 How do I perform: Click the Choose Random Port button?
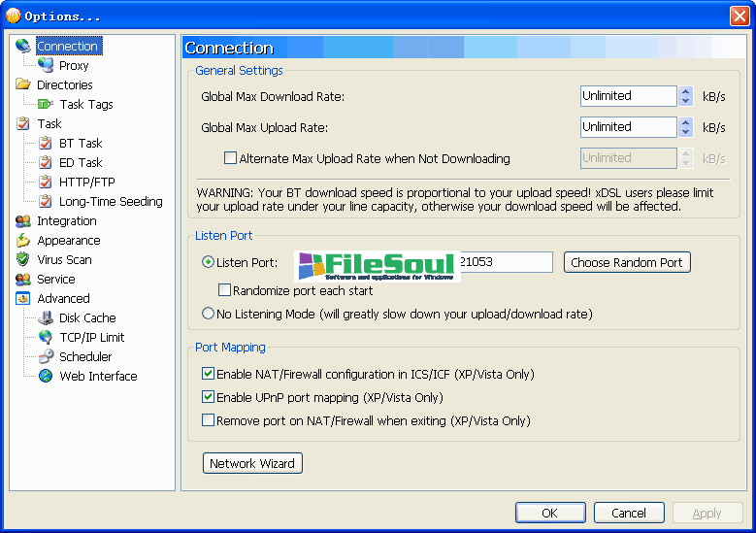627,262
